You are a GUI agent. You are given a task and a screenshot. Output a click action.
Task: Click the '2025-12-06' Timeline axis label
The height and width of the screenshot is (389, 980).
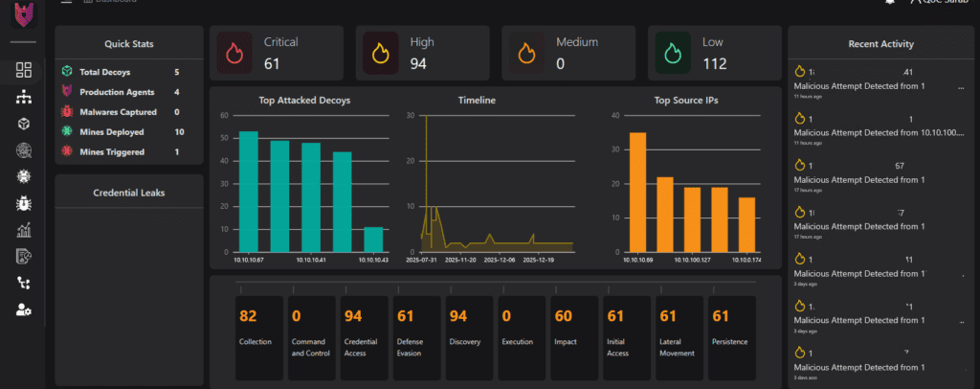tap(498, 259)
